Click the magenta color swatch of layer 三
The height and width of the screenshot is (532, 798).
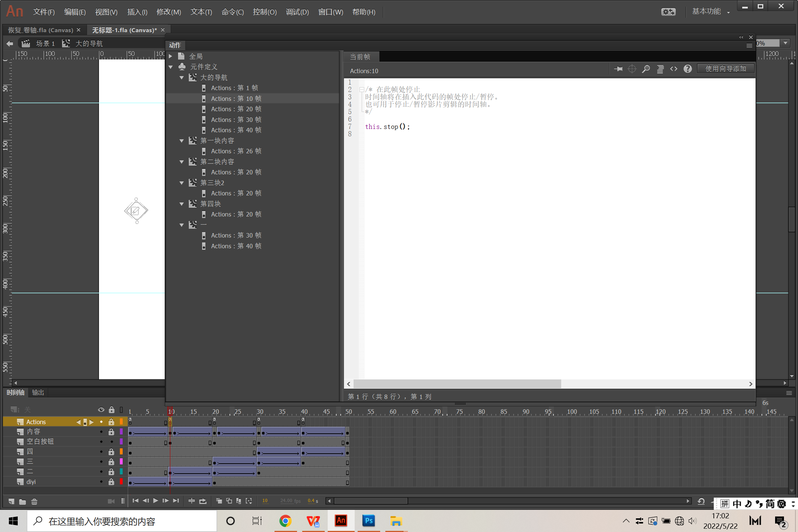tap(121, 461)
